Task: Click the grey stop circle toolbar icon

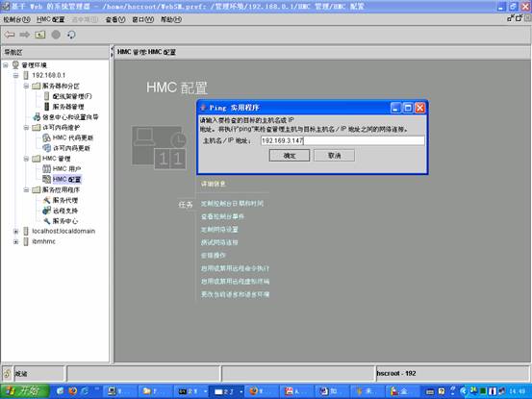Action: [x=56, y=35]
